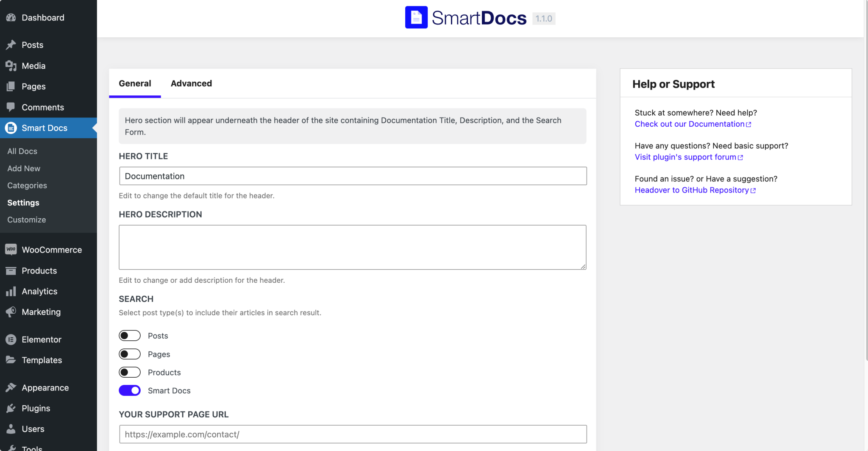Click the Templates folder icon

(11, 360)
